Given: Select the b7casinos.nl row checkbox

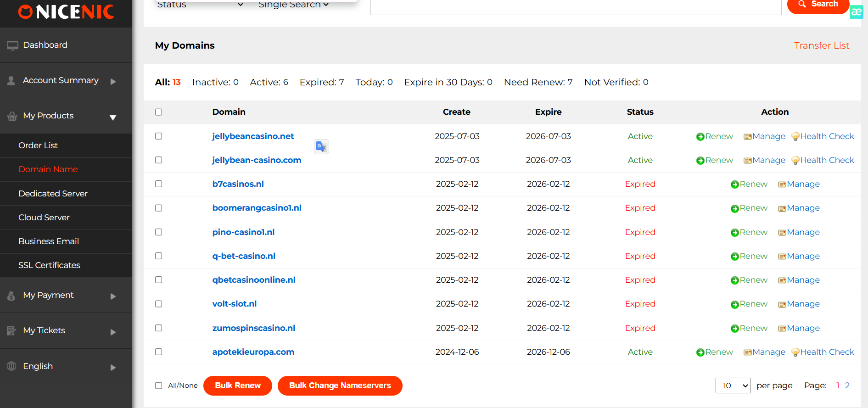Looking at the screenshot, I should (159, 184).
